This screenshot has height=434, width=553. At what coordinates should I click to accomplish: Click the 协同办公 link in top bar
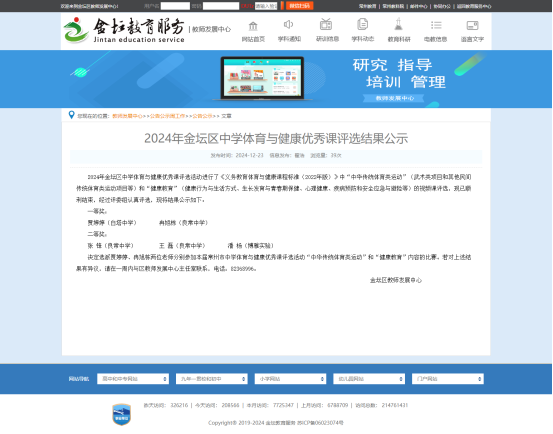tap(442, 6)
